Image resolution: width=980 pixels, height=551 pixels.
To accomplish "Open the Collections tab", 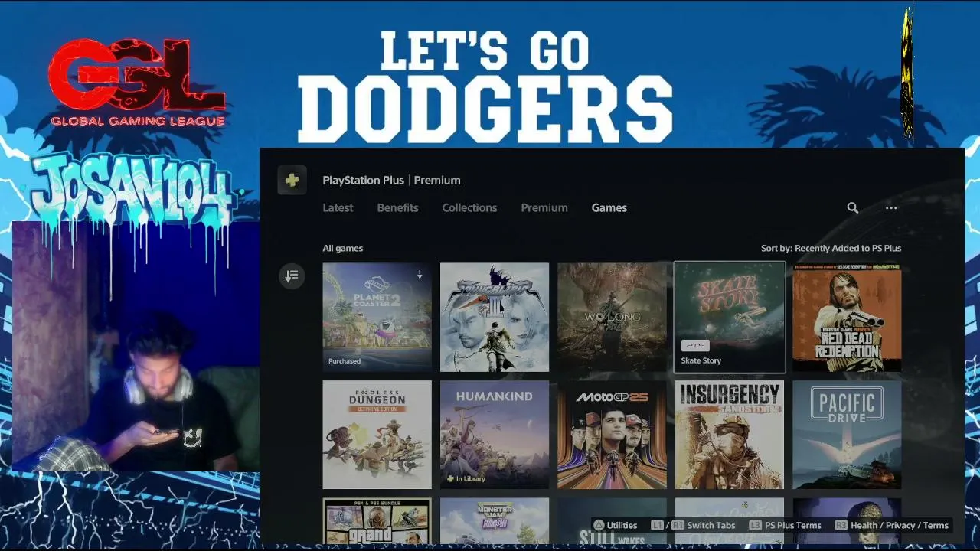I will click(x=469, y=208).
